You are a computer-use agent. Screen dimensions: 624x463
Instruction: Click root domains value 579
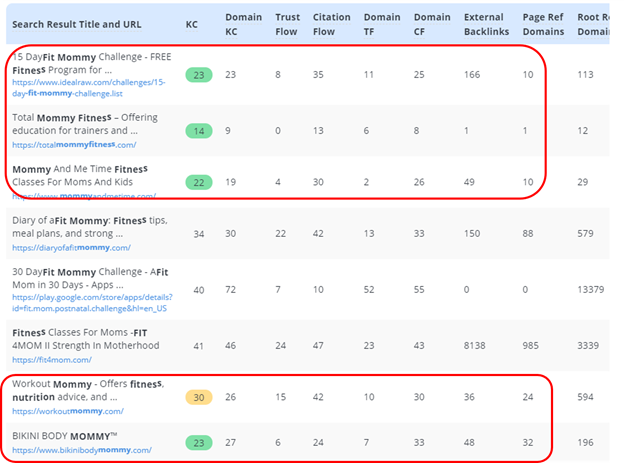pyautogui.click(x=585, y=233)
